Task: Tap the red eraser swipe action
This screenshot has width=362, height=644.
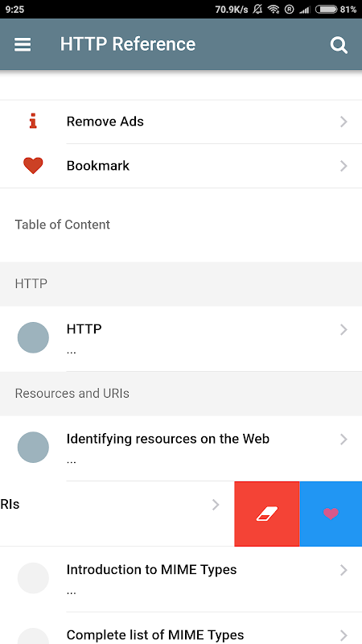Action: (267, 514)
